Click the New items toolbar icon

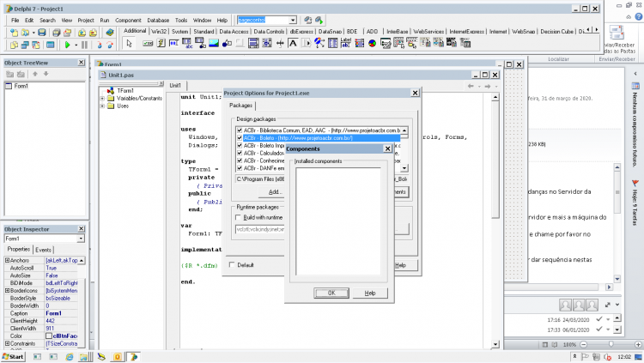point(14,33)
